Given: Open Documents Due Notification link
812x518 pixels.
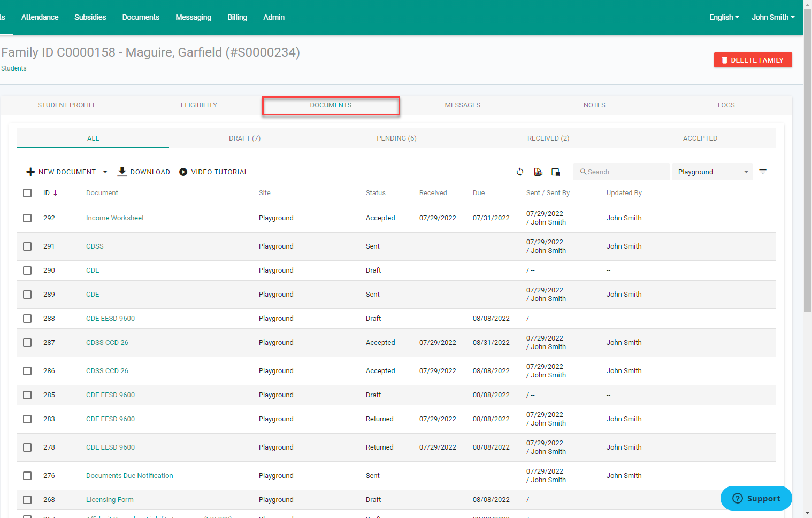Looking at the screenshot, I should coord(129,476).
